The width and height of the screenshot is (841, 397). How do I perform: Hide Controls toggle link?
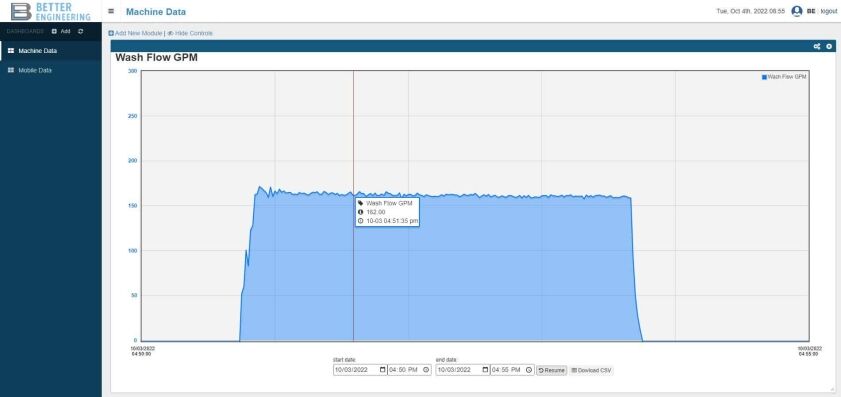190,33
